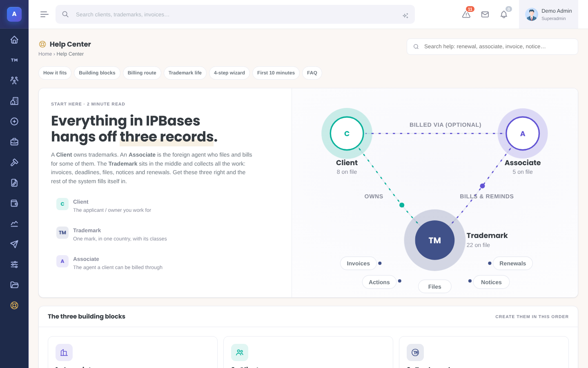Open the lifebuoy Help Center sidebar icon
Screen dimensions: 588x368
pos(14,305)
